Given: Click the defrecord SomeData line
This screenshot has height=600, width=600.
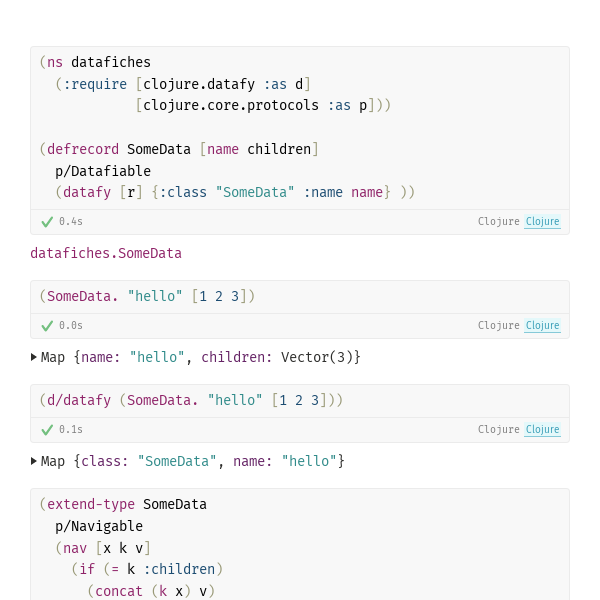Looking at the screenshot, I should pos(179,149).
